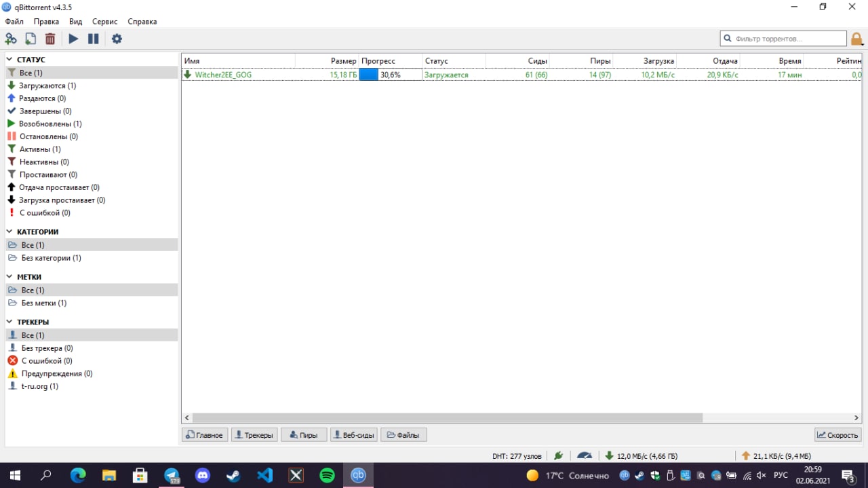Click the torrent filter search field

(x=783, y=39)
